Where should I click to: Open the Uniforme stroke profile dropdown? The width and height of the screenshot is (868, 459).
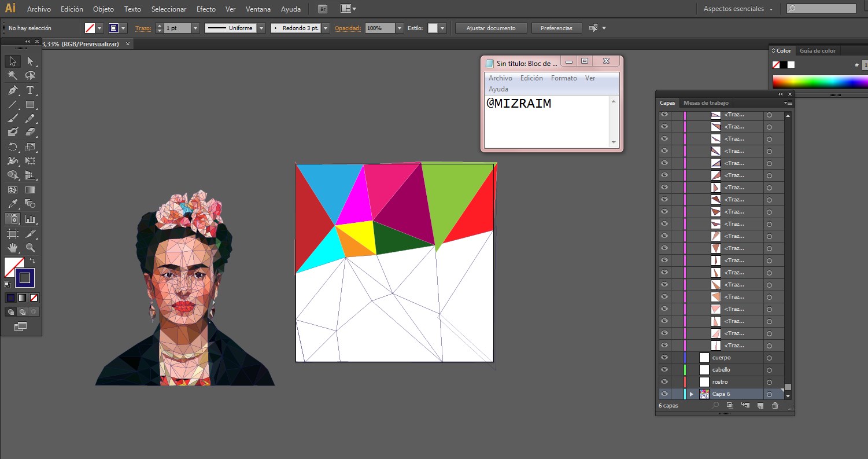click(261, 28)
